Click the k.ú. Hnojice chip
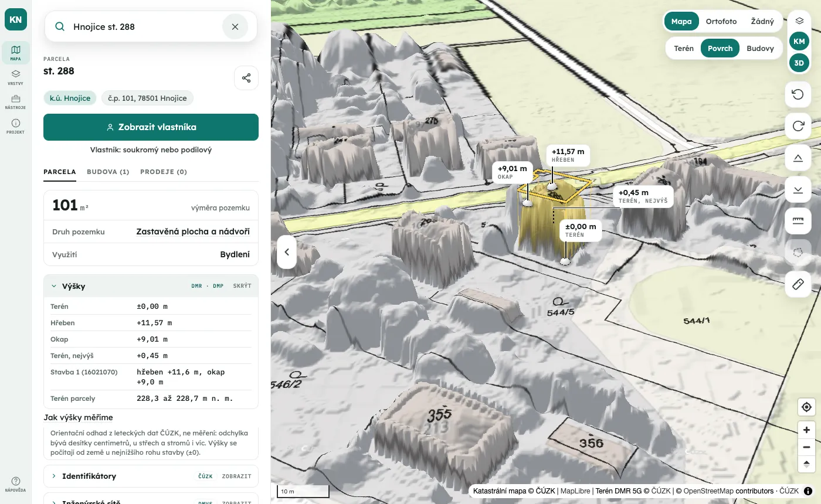This screenshot has width=821, height=504. click(70, 98)
